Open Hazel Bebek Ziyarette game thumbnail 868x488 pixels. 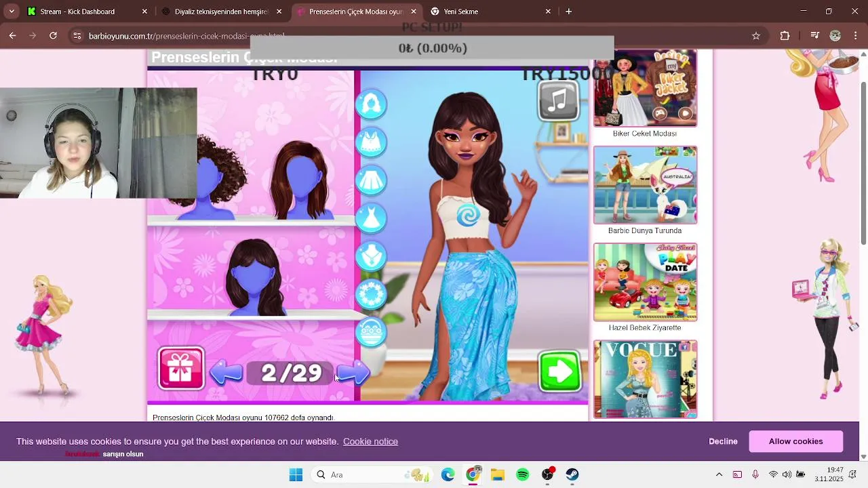645,282
